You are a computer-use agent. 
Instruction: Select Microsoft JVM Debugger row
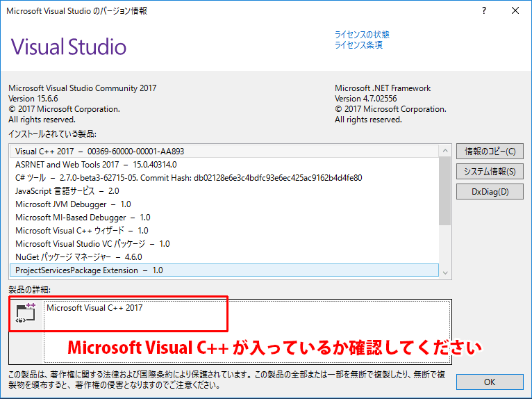tap(224, 204)
